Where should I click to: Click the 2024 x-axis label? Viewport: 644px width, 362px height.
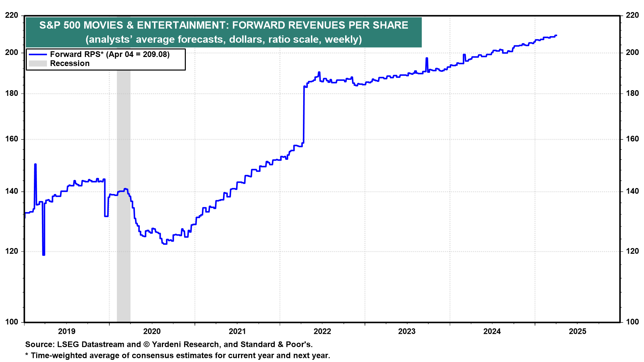(492, 331)
